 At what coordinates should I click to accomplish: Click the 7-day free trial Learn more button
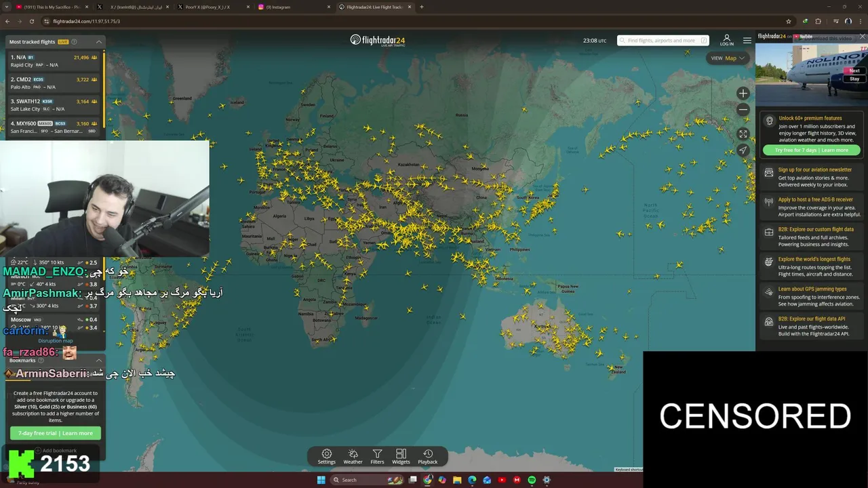[56, 433]
